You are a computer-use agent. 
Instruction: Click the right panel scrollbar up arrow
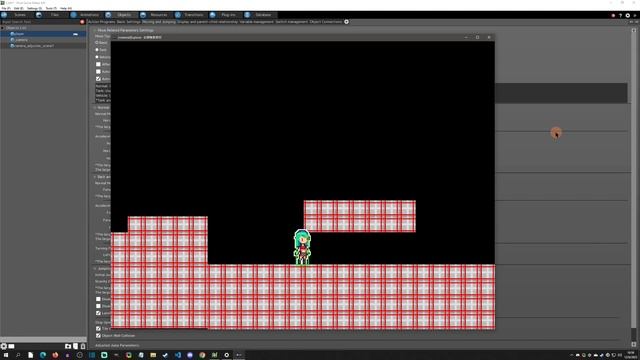[x=634, y=30]
